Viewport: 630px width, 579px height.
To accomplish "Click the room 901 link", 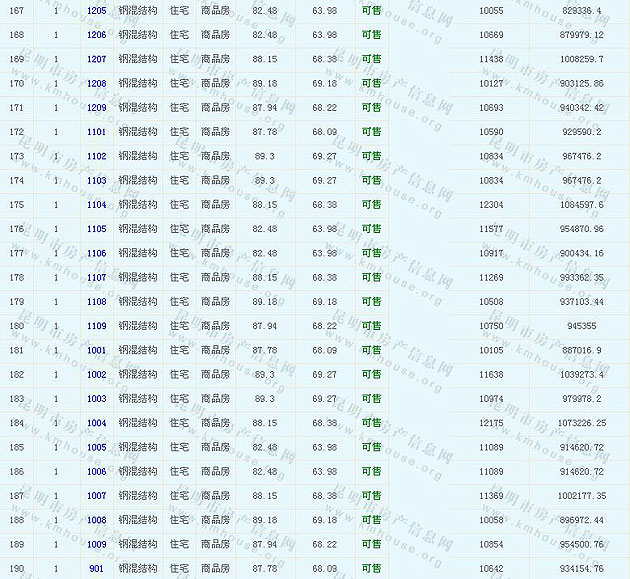I will [x=97, y=569].
